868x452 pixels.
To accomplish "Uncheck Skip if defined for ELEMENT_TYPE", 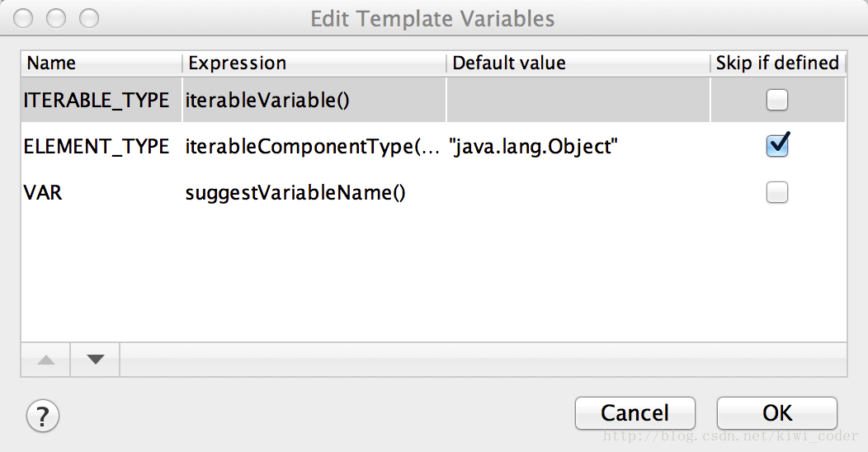I will coord(777,145).
